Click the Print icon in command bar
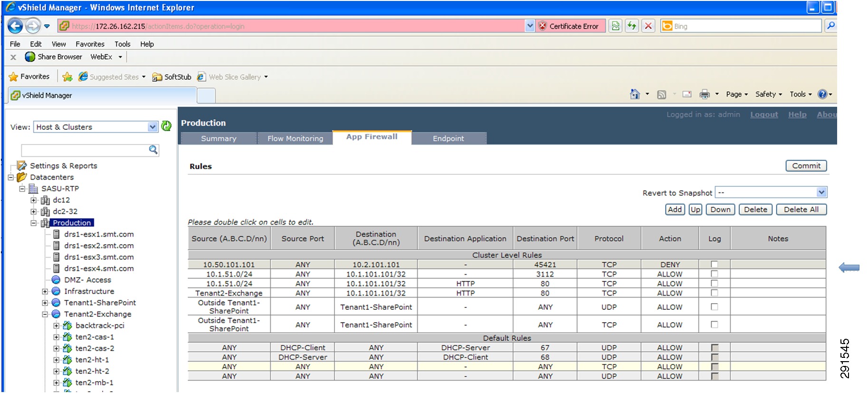The image size is (868, 393). click(705, 94)
